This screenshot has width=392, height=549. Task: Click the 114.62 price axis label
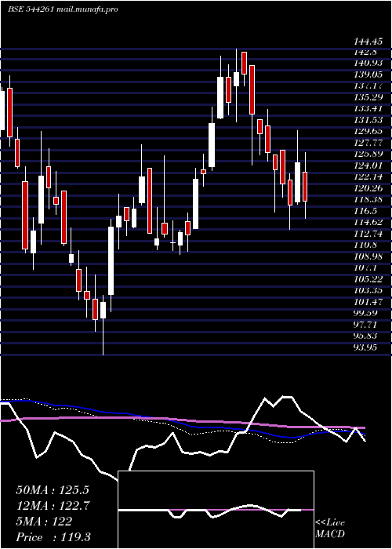[x=368, y=222]
